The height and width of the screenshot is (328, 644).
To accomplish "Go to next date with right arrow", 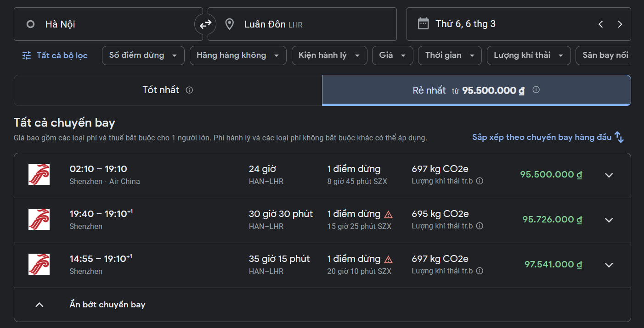I will (620, 24).
